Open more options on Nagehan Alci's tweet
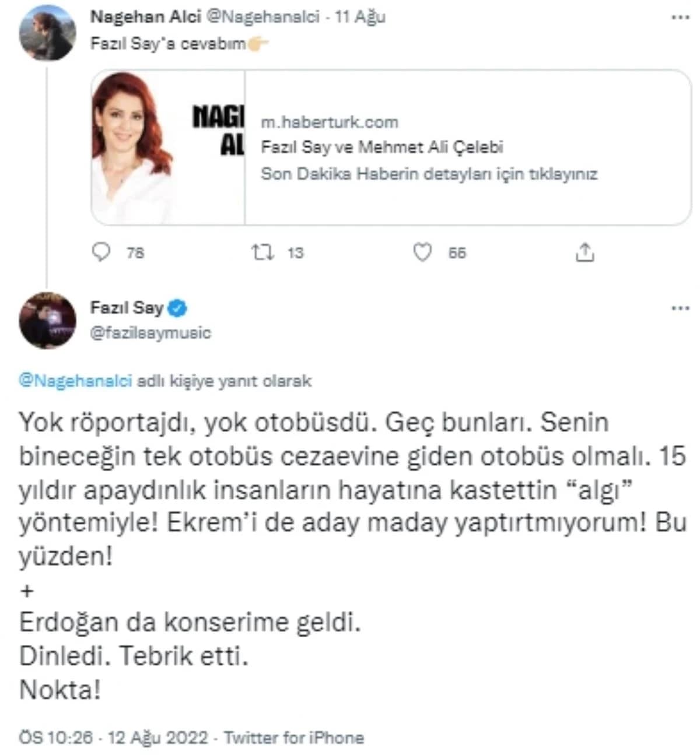 680,17
